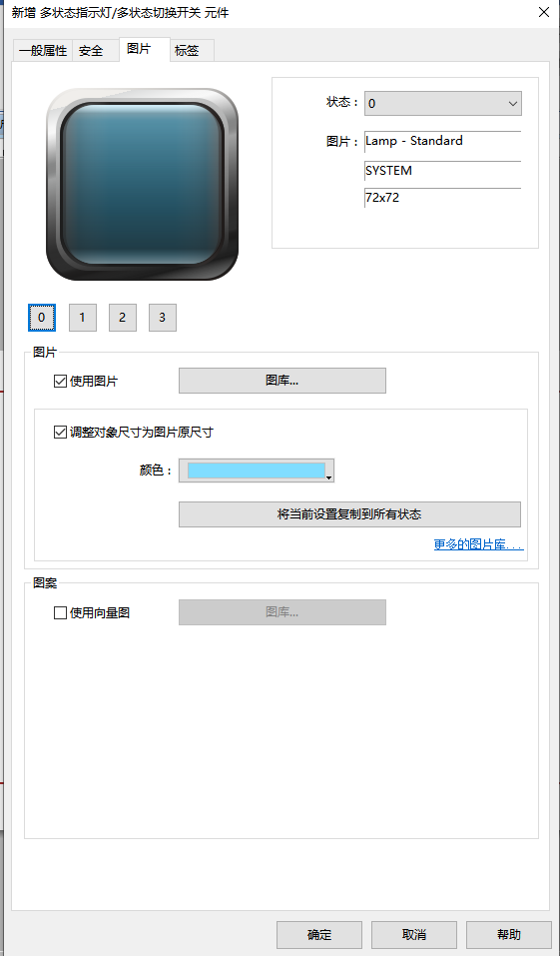
Task: Switch to the 一般属性 tab
Action: [43, 51]
